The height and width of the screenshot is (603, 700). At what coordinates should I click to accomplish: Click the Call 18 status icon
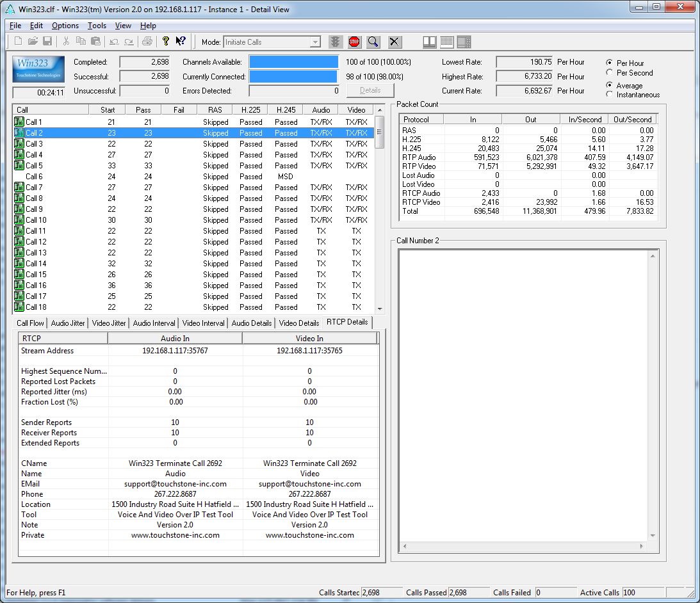coord(19,307)
